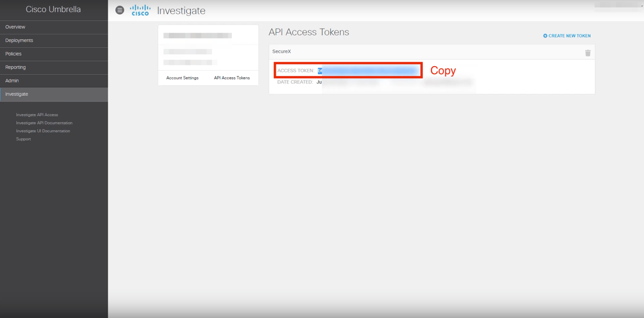Open the Deployments menu

tap(54, 40)
